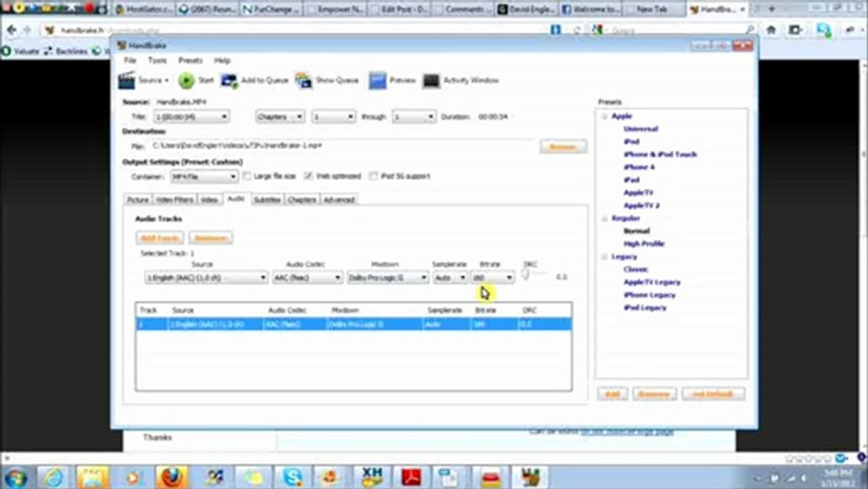The height and width of the screenshot is (489, 868).
Task: Click the Add to Queue icon
Action: point(229,80)
